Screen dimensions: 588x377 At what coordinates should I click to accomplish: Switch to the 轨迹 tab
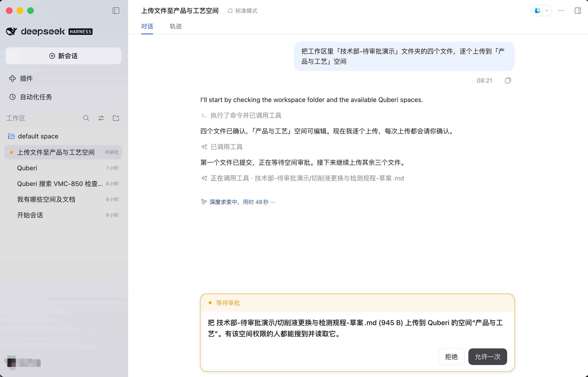click(x=176, y=26)
